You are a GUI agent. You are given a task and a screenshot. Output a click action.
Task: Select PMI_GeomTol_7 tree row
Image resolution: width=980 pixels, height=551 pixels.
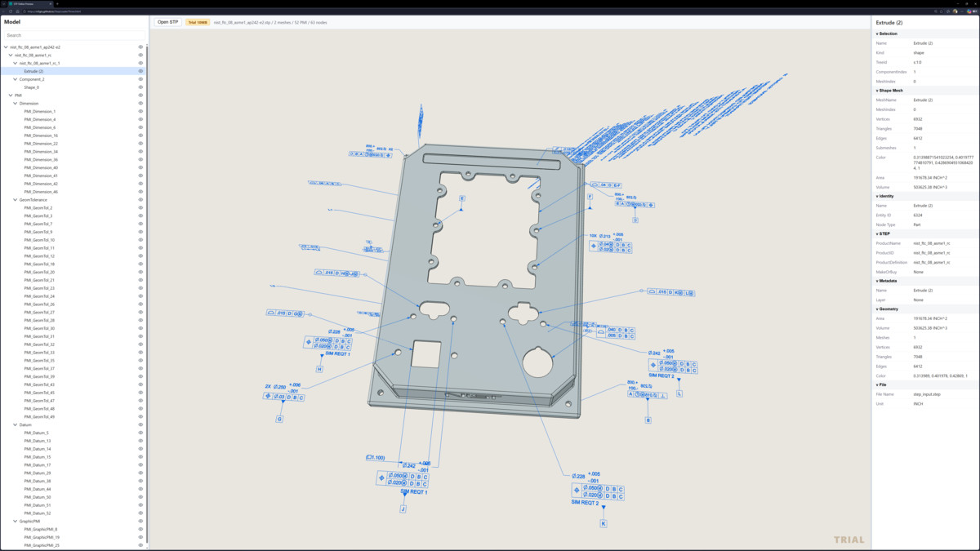point(73,224)
